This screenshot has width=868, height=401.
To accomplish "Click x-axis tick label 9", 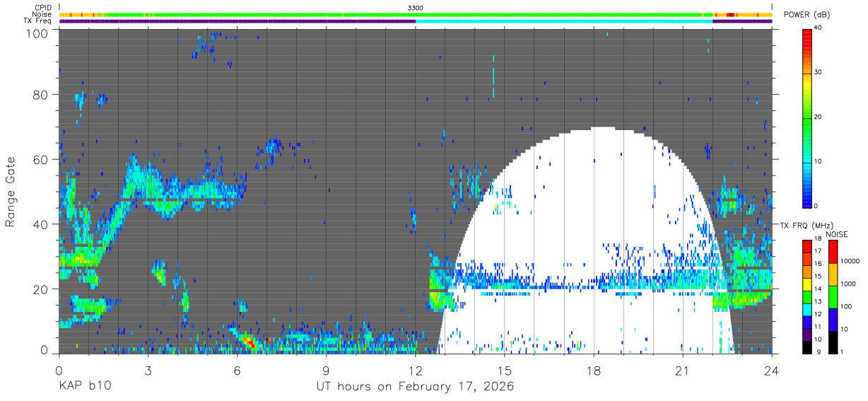I will pos(326,371).
